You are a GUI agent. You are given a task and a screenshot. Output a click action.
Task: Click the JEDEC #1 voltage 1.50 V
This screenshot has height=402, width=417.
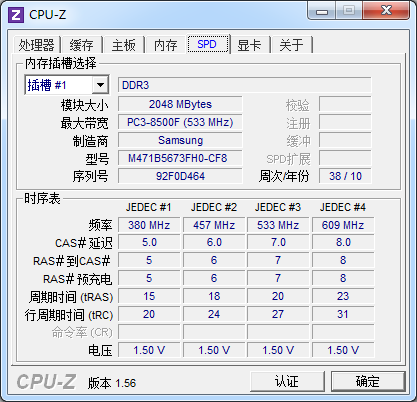[149, 350]
